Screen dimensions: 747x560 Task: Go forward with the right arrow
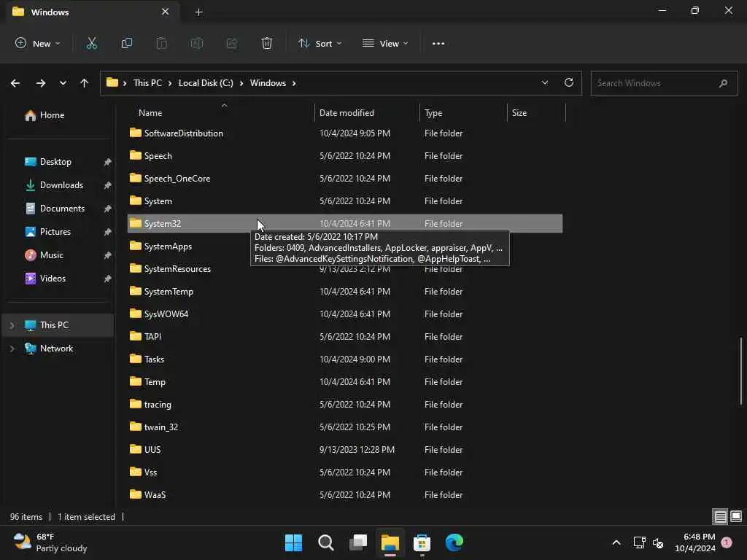pyautogui.click(x=41, y=83)
